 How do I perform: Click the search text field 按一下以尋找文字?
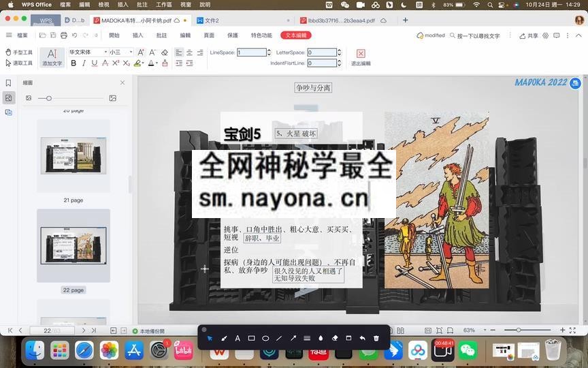474,35
